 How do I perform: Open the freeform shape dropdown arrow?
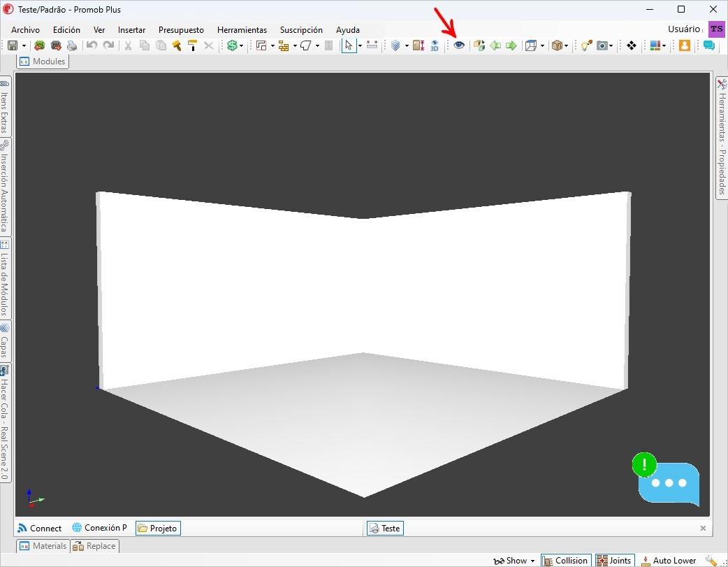tap(318, 45)
